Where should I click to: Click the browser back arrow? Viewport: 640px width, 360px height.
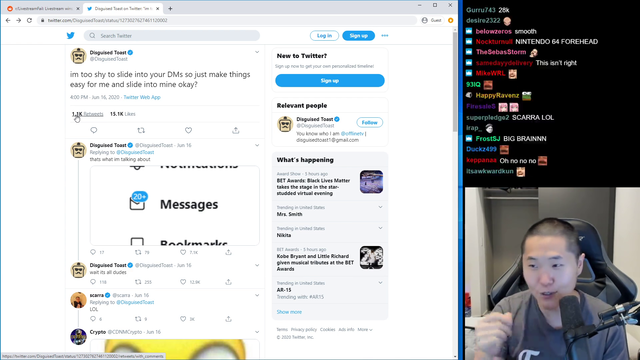[x=8, y=20]
